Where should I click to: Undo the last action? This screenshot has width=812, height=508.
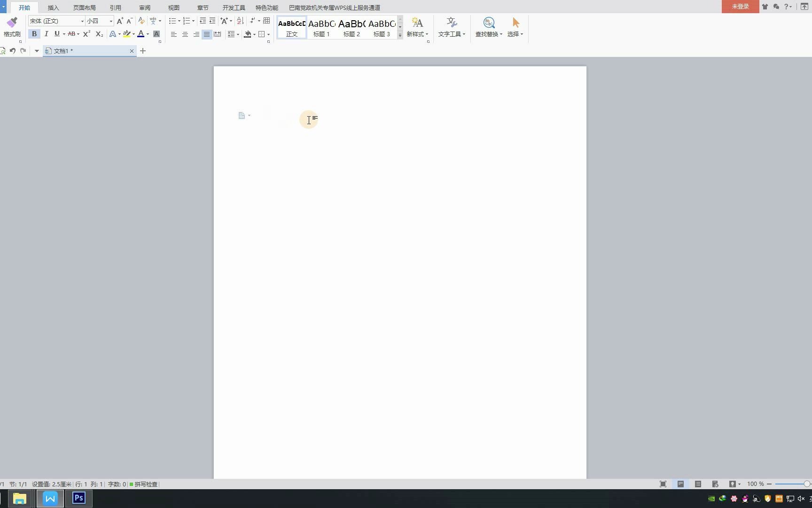click(x=13, y=51)
